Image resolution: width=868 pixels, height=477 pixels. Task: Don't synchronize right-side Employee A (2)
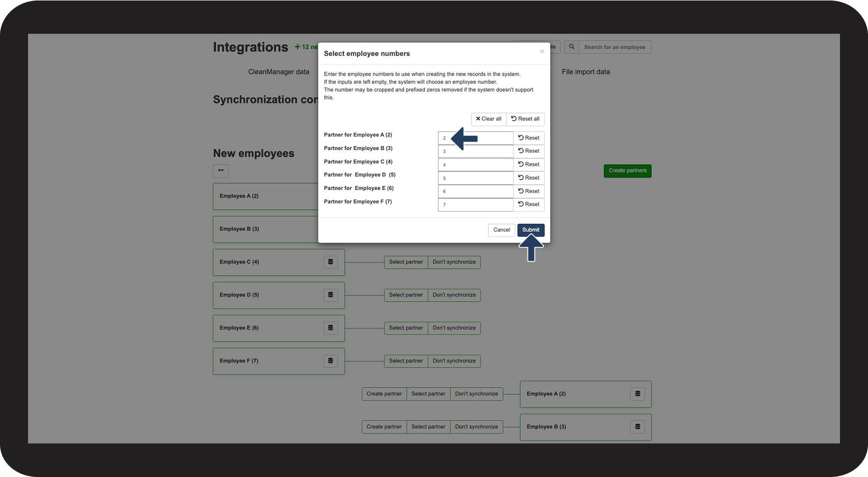click(476, 394)
